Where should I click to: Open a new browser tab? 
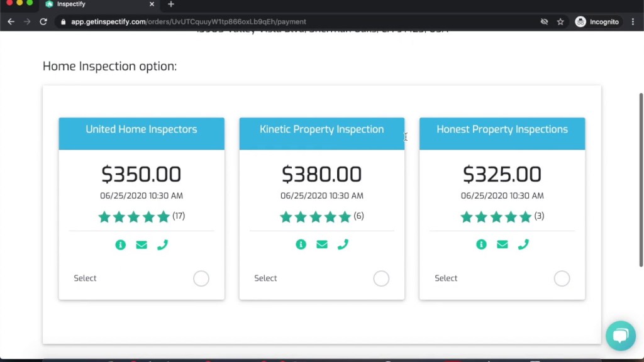171,4
